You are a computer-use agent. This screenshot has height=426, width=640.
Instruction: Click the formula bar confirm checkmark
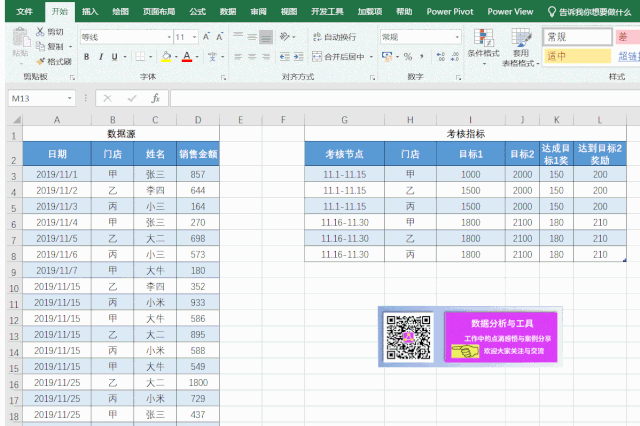pyautogui.click(x=132, y=98)
